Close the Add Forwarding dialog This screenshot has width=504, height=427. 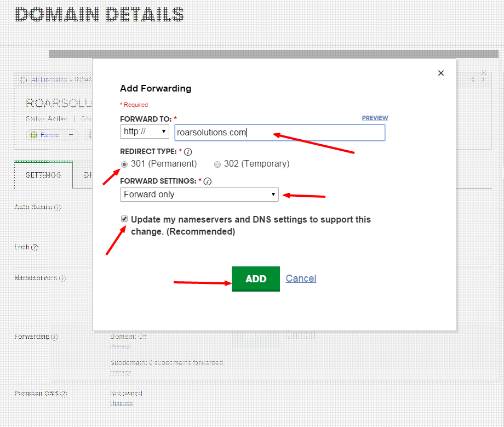click(x=441, y=73)
